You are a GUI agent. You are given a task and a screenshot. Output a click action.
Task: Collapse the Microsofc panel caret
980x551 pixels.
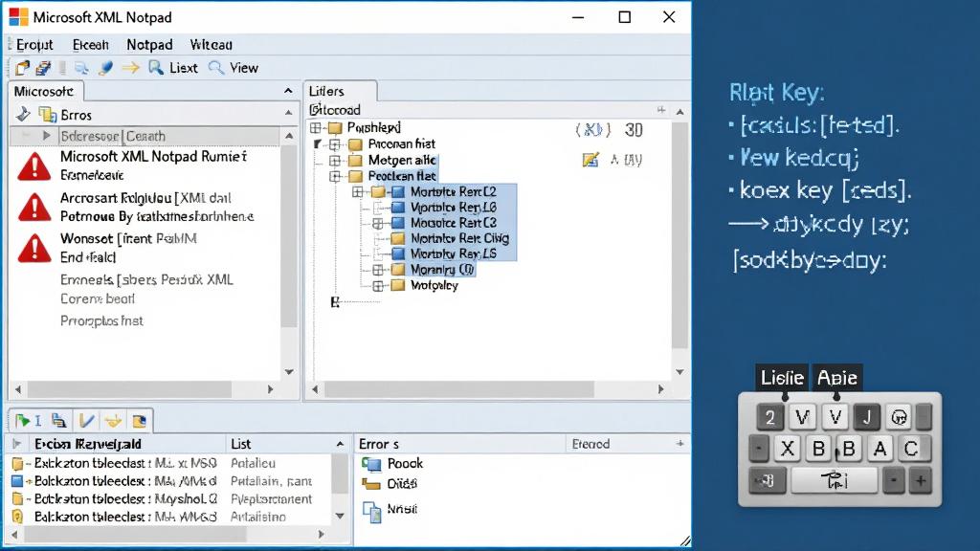(x=288, y=91)
